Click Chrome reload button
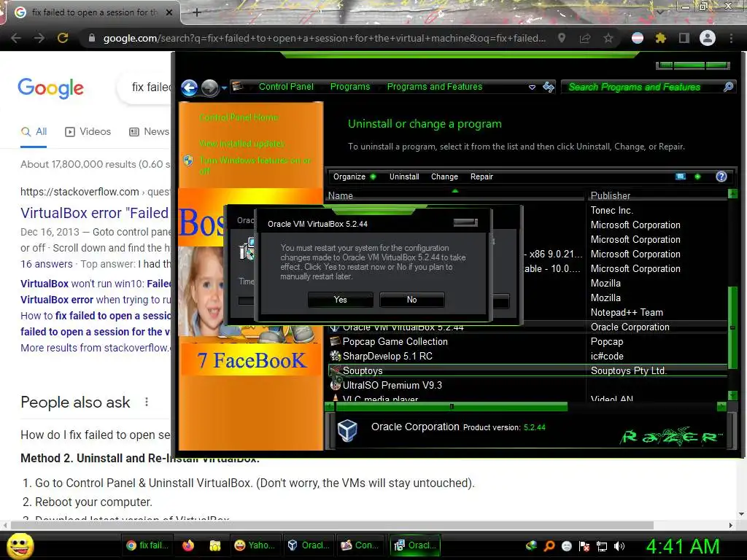This screenshot has width=747, height=560. pyautogui.click(x=63, y=38)
